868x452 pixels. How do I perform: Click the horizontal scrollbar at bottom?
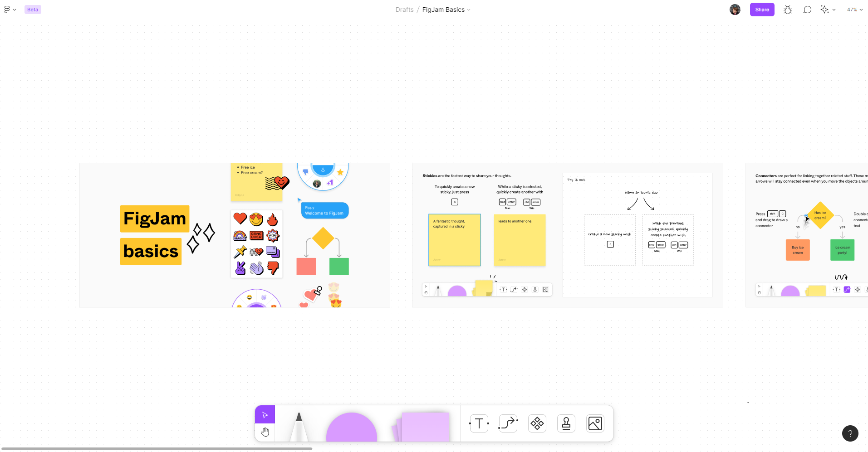157,449
